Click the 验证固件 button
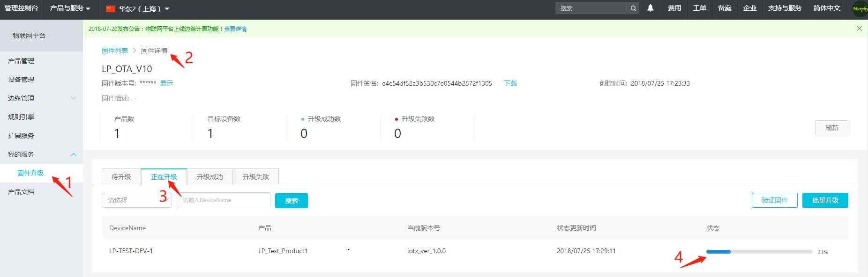 774,200
